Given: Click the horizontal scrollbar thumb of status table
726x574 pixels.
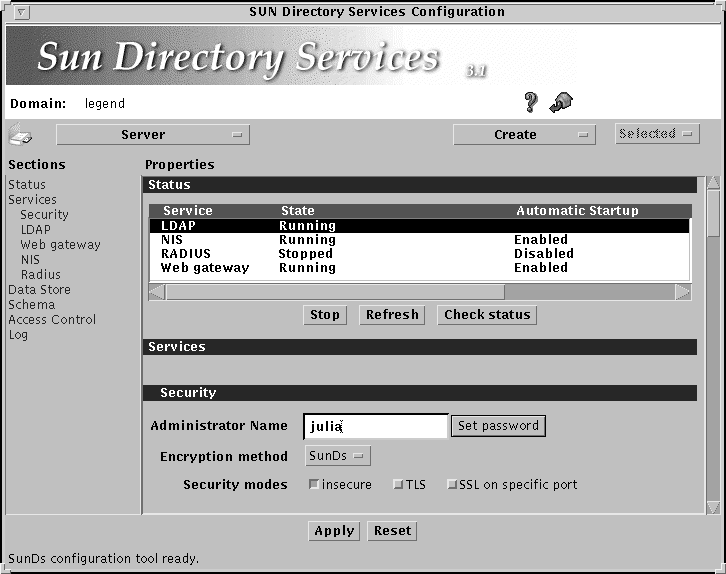Looking at the screenshot, I should tap(335, 292).
